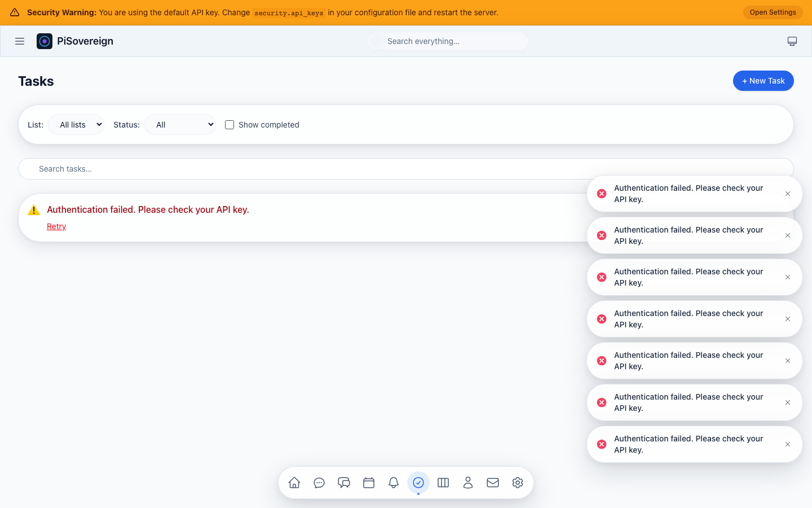
Task: Enable the Show completed checkbox
Action: click(230, 124)
